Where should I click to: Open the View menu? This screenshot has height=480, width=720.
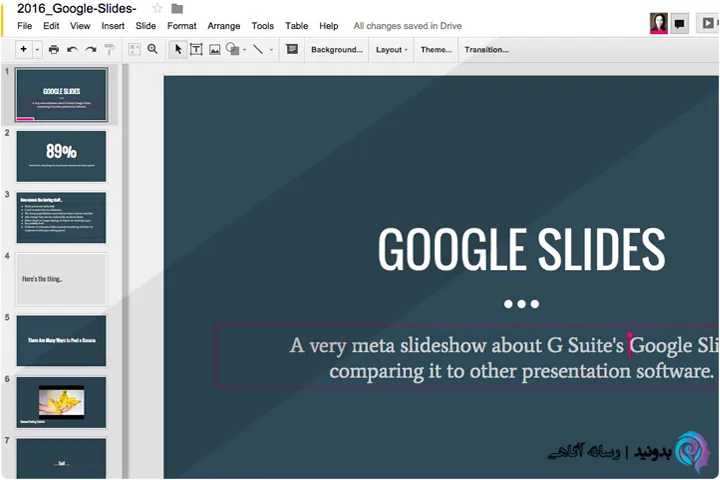(x=80, y=26)
